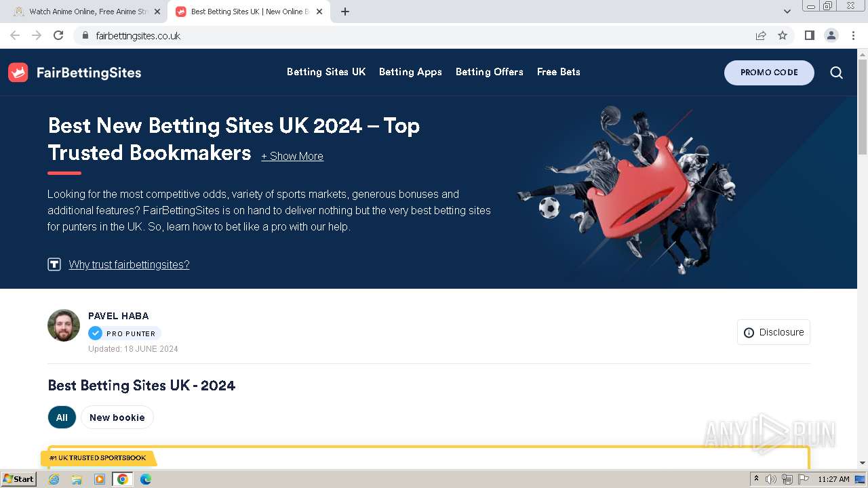The width and height of the screenshot is (868, 488).
Task: Open Microsoft Edge from the taskbar
Action: [146, 479]
